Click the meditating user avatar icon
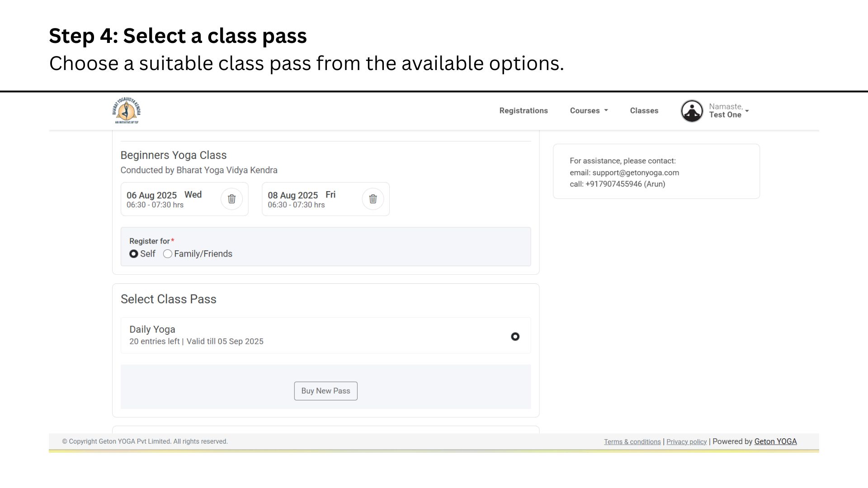 [x=692, y=111]
